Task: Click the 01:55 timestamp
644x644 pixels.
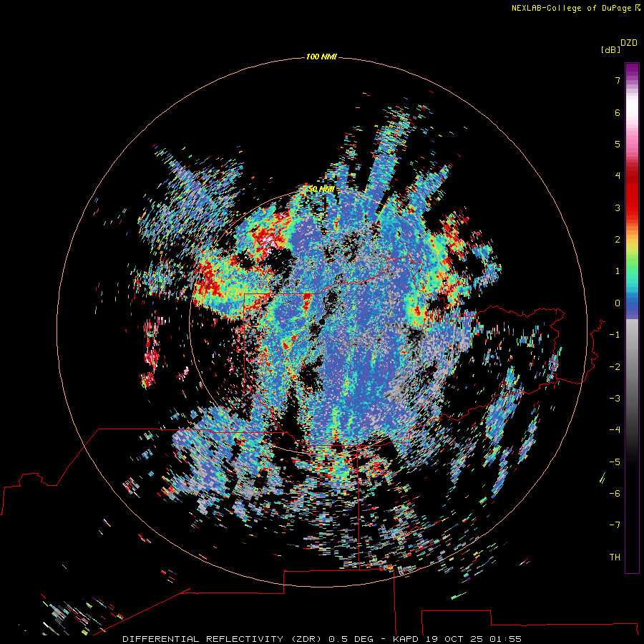Action: pyautogui.click(x=506, y=639)
